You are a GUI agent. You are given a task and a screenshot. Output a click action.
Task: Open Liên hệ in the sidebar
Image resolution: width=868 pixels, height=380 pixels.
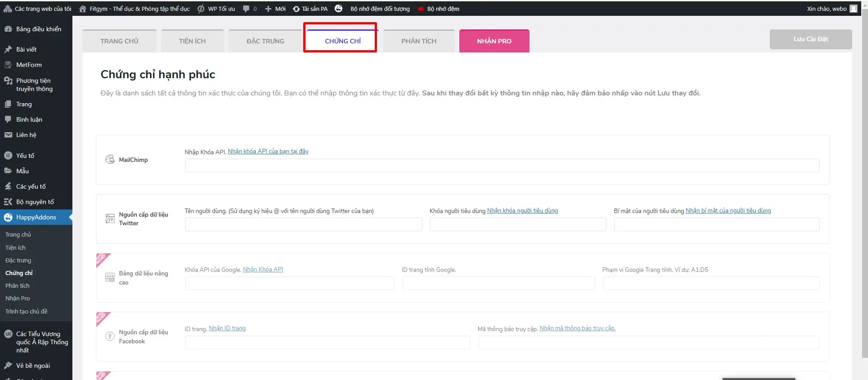coord(36,135)
